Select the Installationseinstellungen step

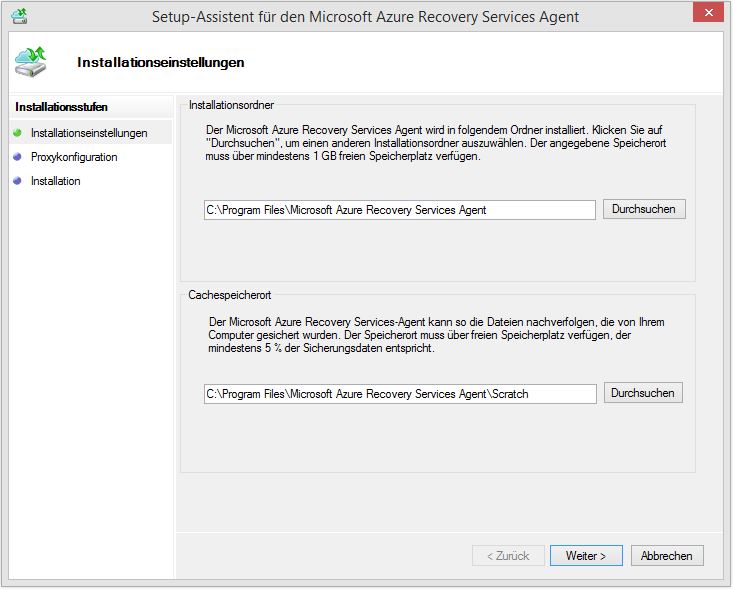click(x=89, y=133)
